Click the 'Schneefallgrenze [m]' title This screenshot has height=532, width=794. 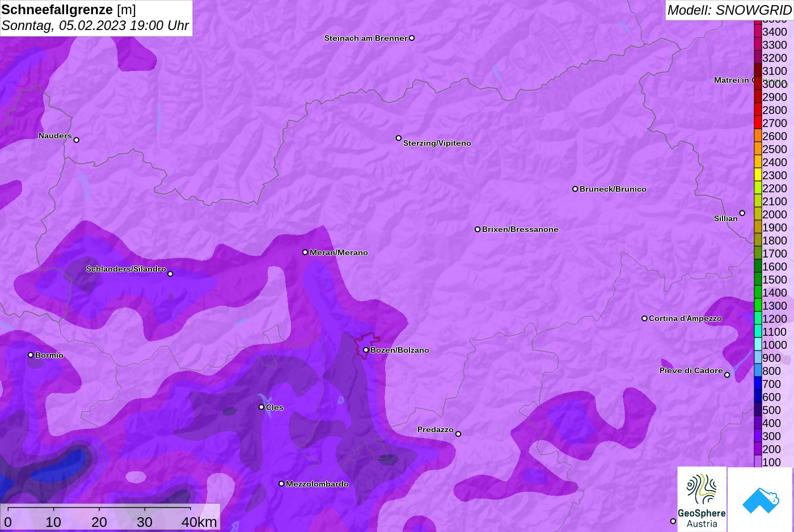(x=69, y=10)
